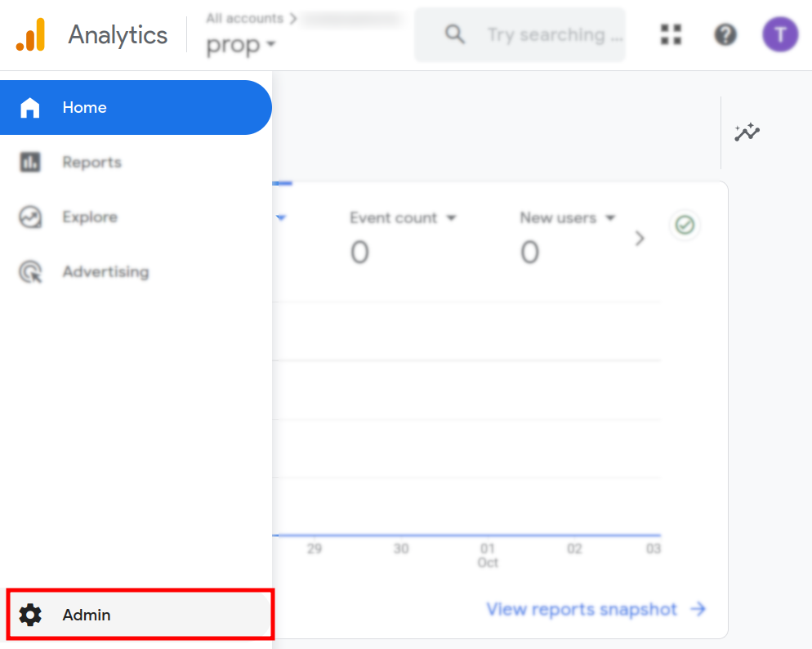The image size is (812, 649).
Task: Expand the prop property selector dropdown
Action: (x=241, y=45)
